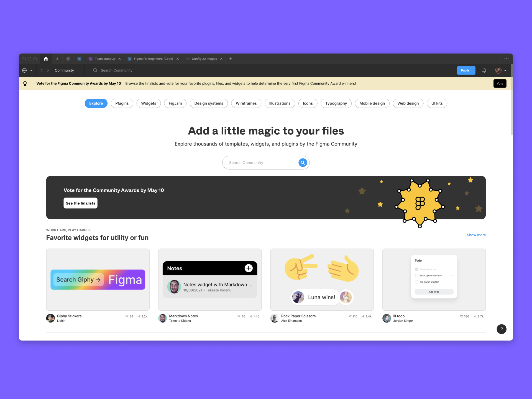Click the Figma home icon

[46, 58]
